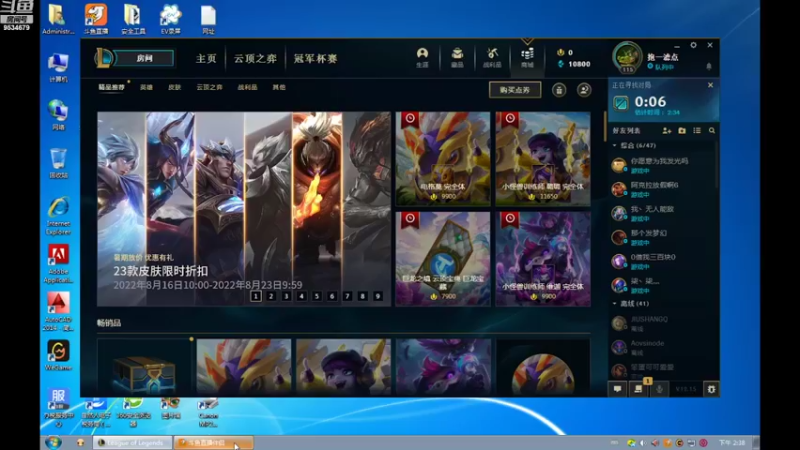800x450 pixels.
Task: Click the notification bell icon
Action: [709, 66]
